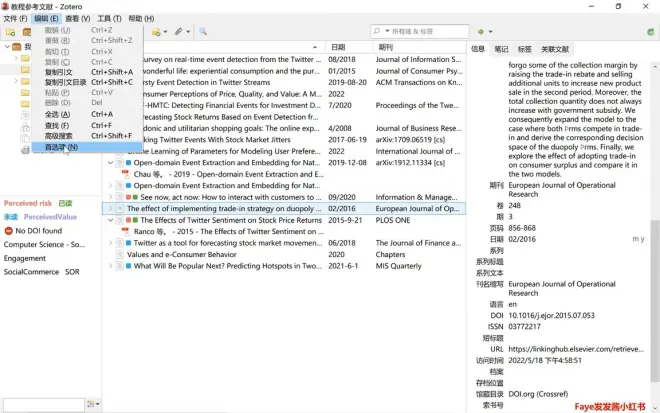Open the Add Attachment dropdown arrow

click(x=188, y=32)
